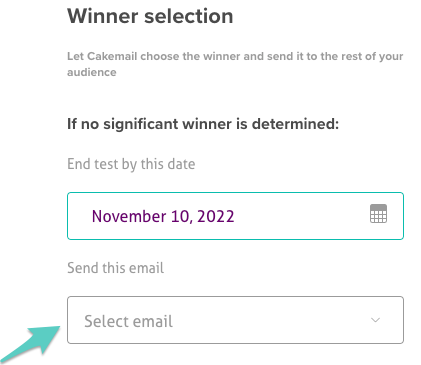Select the 'If no significant winner is determined' text
The height and width of the screenshot is (365, 421).
(x=203, y=124)
